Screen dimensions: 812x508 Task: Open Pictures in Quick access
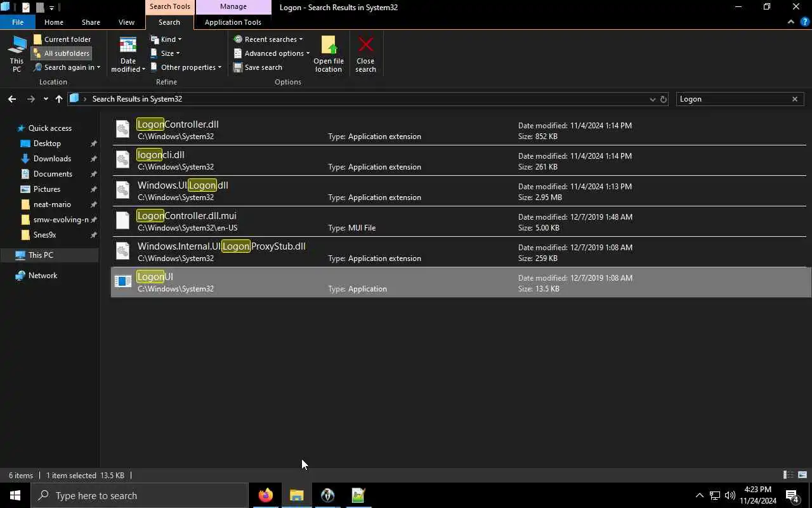coord(47,189)
